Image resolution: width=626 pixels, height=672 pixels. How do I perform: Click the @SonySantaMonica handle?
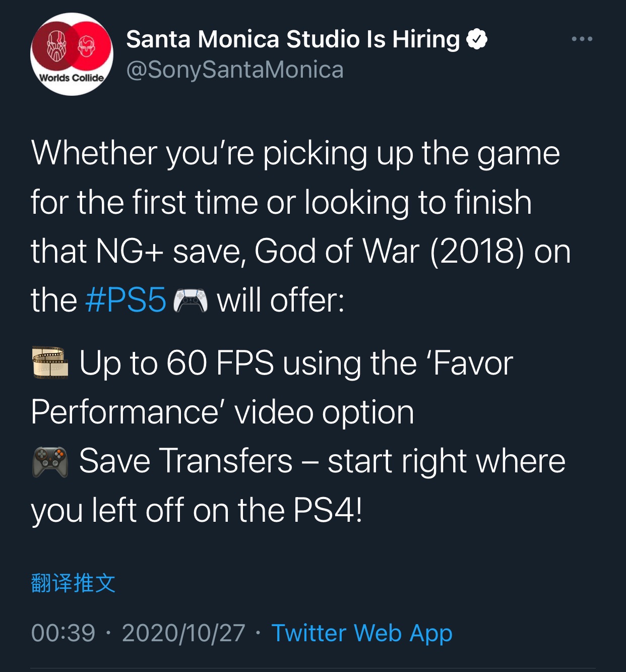(235, 70)
